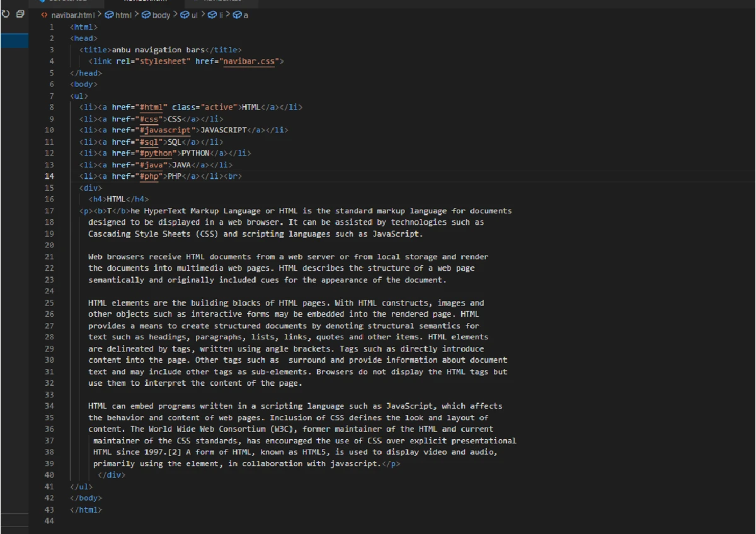Click line number 1 in the gutter
756x534 pixels.
point(52,27)
